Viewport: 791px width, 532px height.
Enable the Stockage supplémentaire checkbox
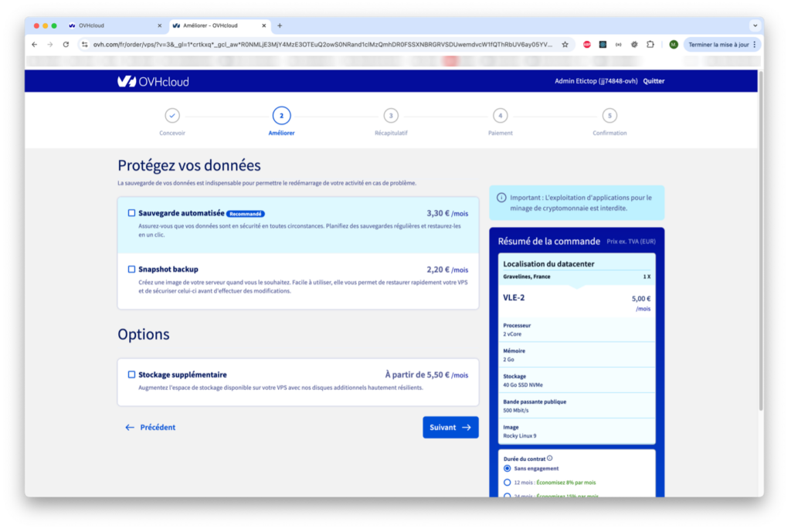(131, 374)
